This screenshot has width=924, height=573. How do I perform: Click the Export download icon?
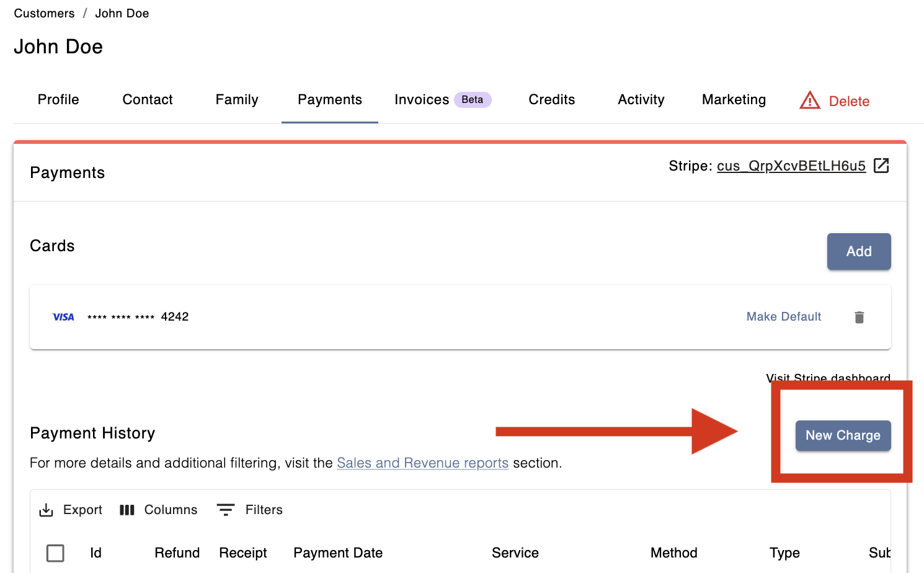coord(47,510)
